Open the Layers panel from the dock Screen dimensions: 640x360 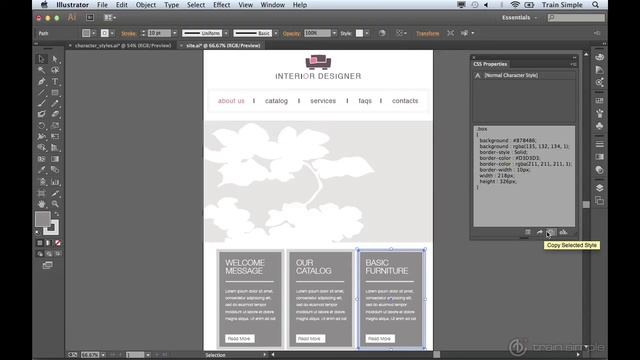click(x=599, y=188)
